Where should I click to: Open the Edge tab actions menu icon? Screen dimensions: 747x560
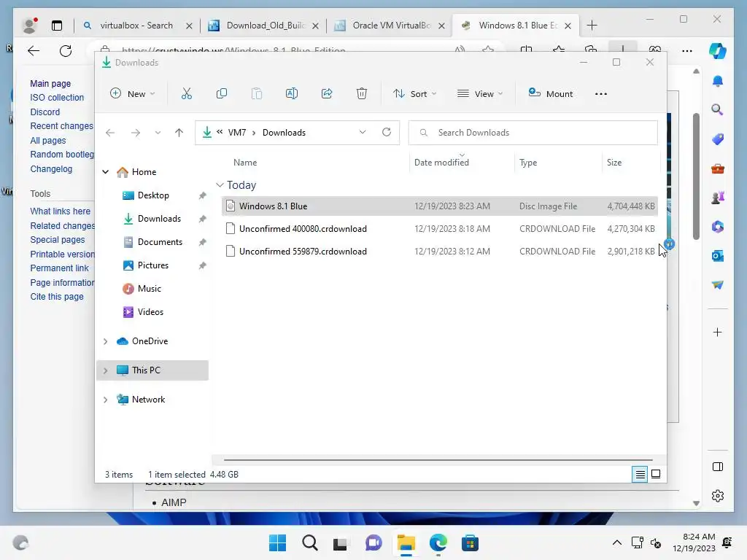[x=57, y=26]
